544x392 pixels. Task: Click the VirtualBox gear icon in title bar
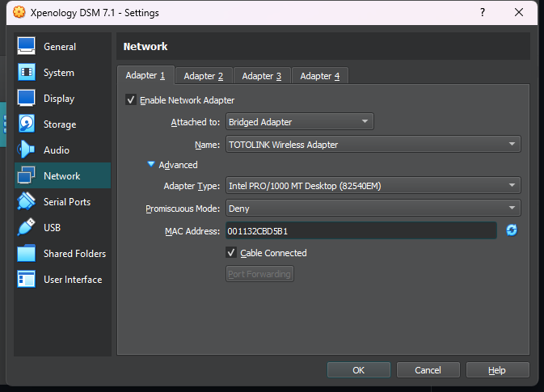pyautogui.click(x=19, y=12)
